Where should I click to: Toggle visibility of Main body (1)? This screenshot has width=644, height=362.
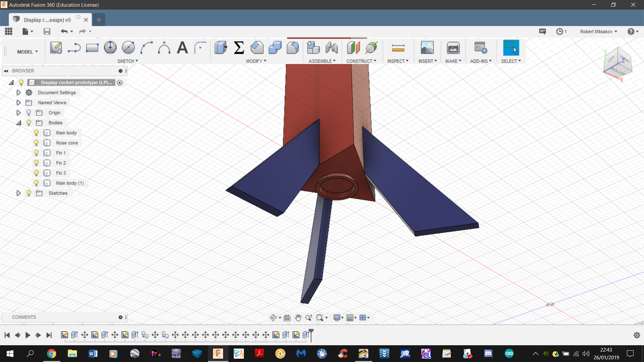click(x=36, y=183)
